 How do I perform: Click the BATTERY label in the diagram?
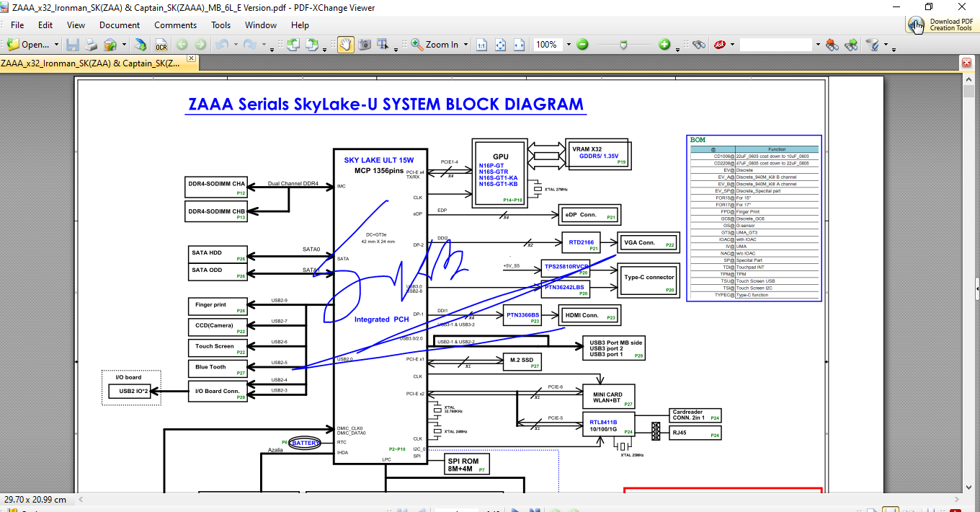306,443
